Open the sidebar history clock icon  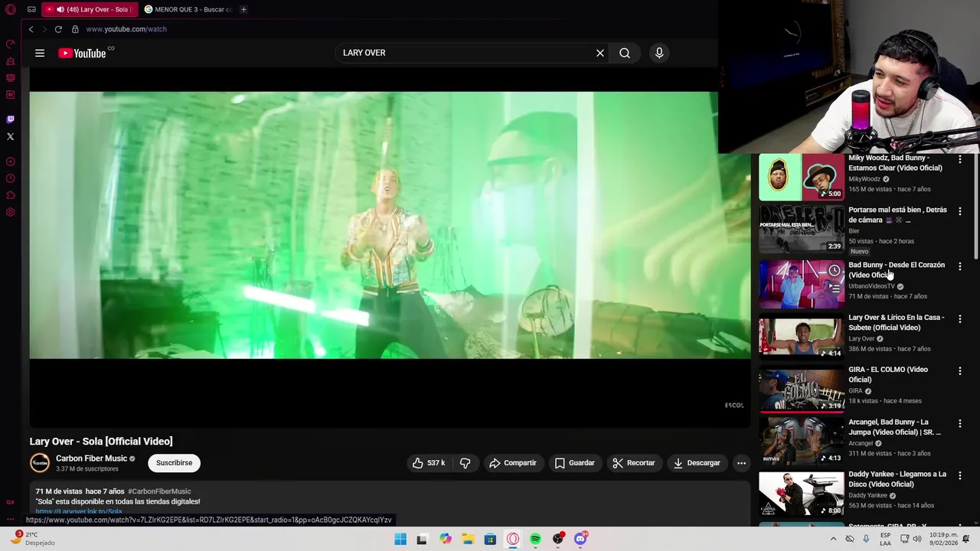pyautogui.click(x=11, y=178)
